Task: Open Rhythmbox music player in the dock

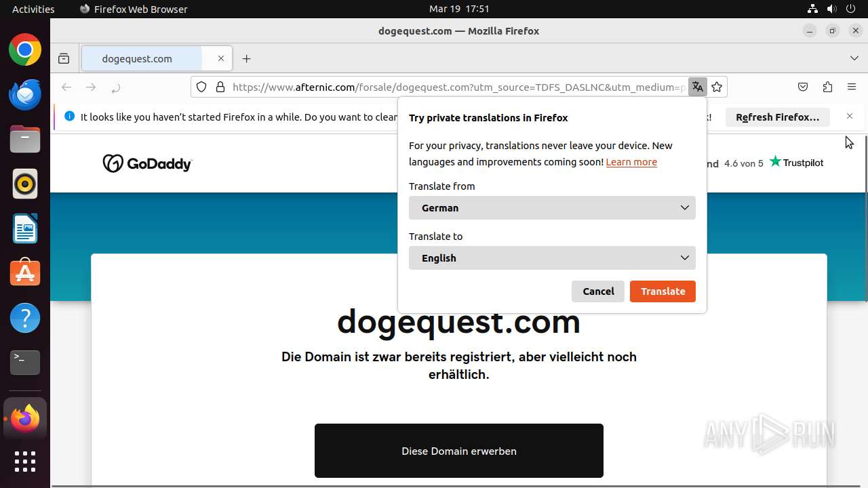Action: [25, 184]
